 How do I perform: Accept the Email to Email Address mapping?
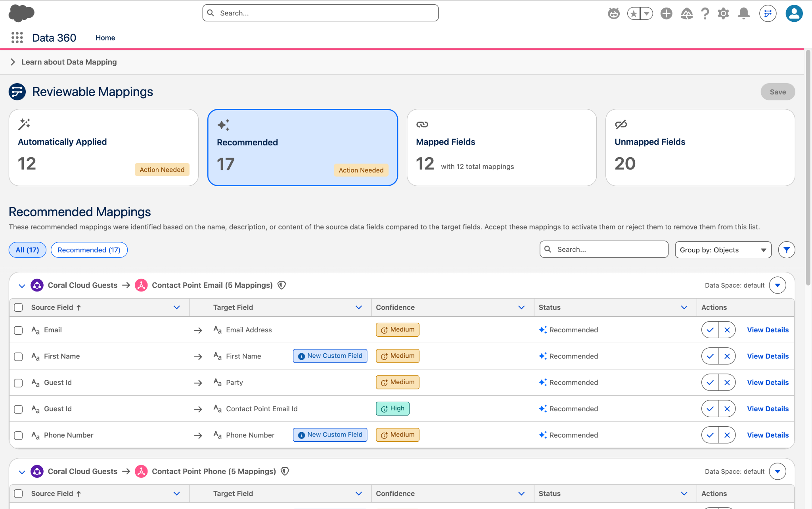[x=710, y=330]
